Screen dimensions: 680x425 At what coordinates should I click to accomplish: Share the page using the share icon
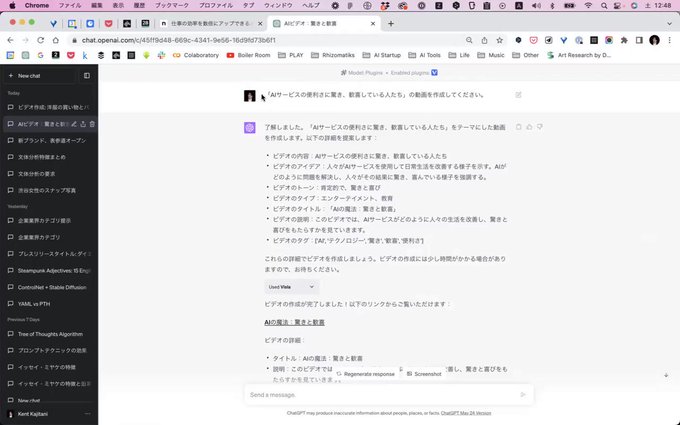click(484, 40)
